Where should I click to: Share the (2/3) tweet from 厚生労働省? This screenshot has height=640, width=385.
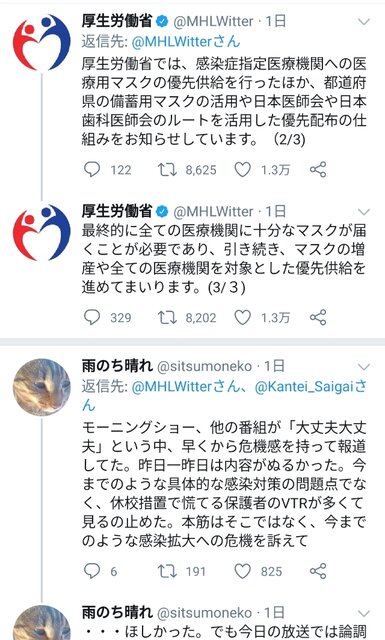318,169
